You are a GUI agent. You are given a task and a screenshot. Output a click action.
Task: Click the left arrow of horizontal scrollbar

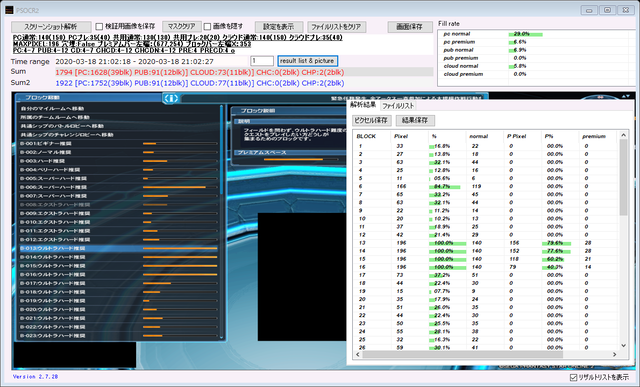pos(358,354)
